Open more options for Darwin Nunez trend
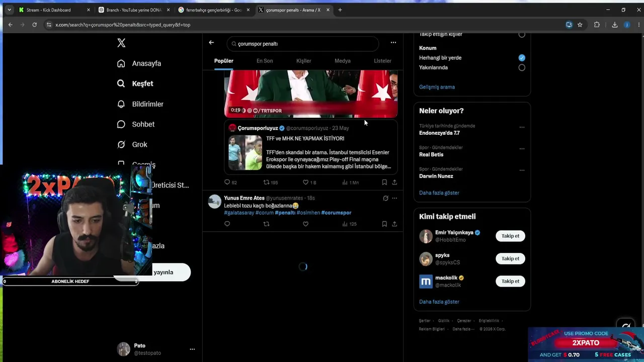644x362 pixels. [522, 170]
